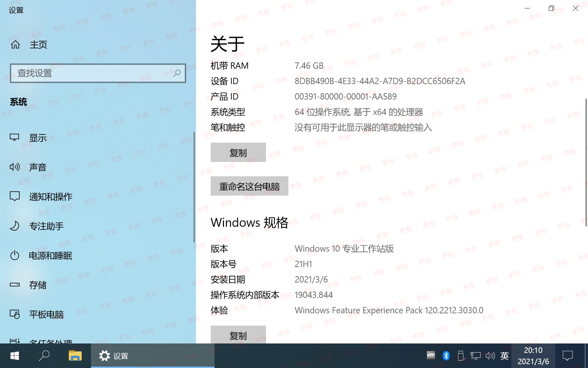Click the Home icon in Settings sidebar

coord(15,45)
